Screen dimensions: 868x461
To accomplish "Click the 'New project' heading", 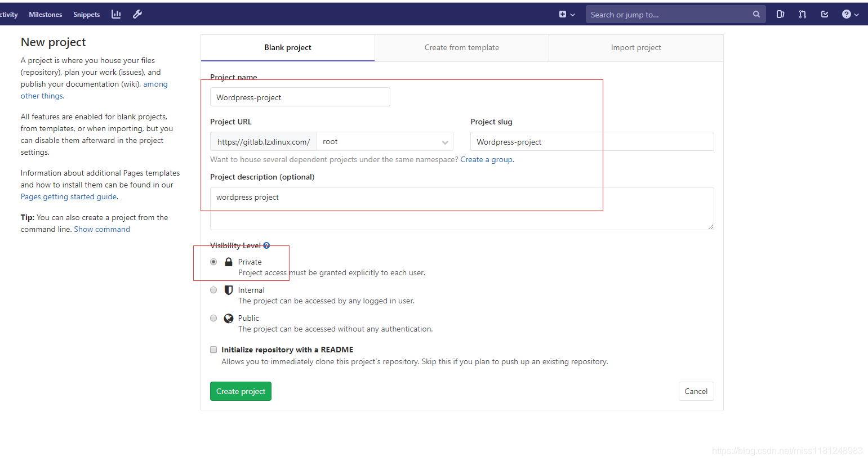I will tap(54, 42).
